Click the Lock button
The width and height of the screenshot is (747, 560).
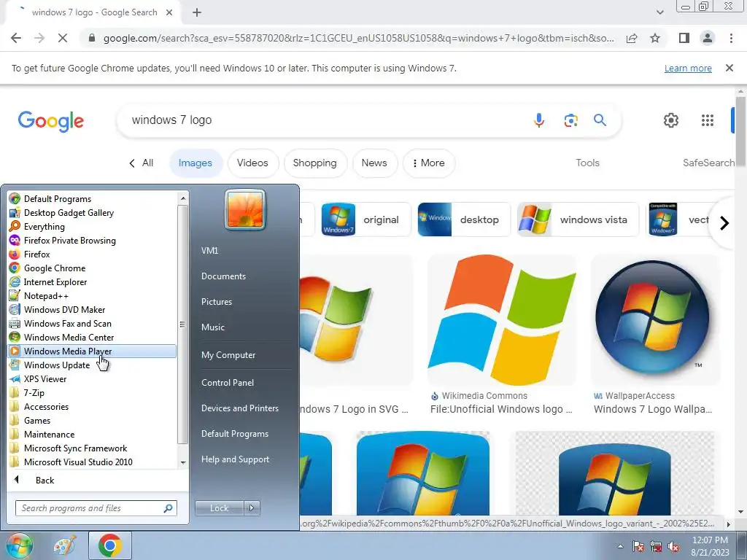pyautogui.click(x=220, y=508)
